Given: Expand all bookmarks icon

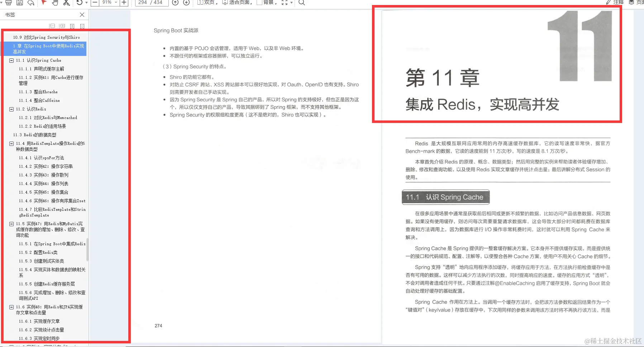Looking at the screenshot, I should click(62, 26).
